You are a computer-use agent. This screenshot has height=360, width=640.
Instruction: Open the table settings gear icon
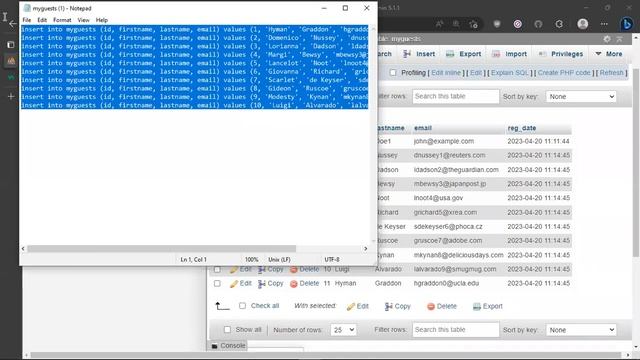607,39
